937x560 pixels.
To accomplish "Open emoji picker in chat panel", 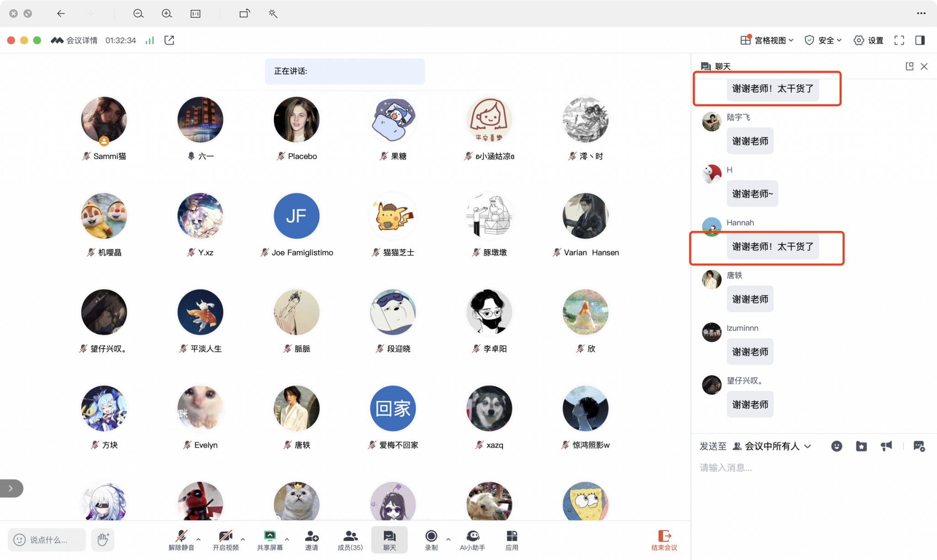I will point(836,446).
